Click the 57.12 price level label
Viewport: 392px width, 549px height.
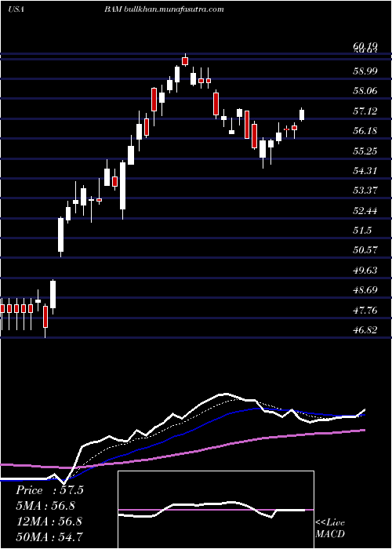tap(365, 111)
